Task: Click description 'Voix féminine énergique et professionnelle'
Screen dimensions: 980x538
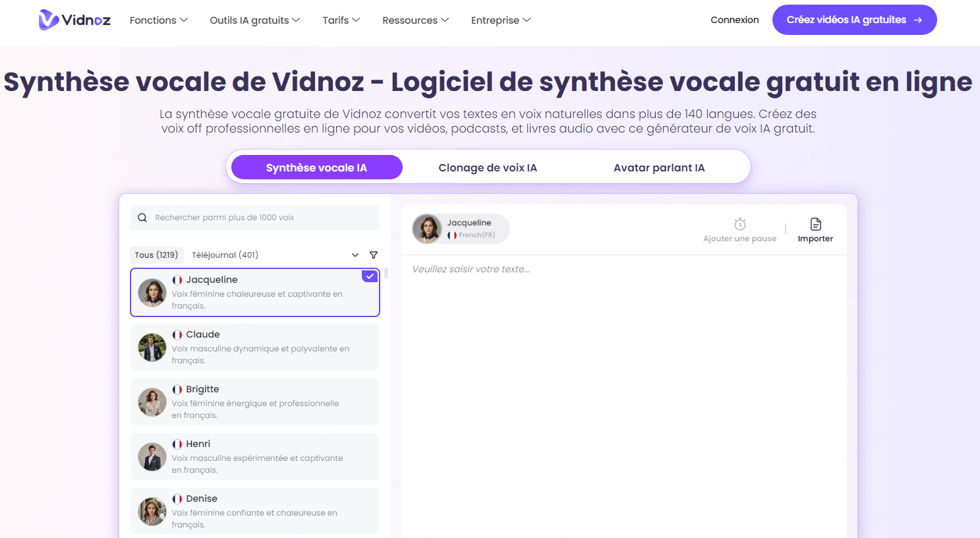Action: coord(255,409)
